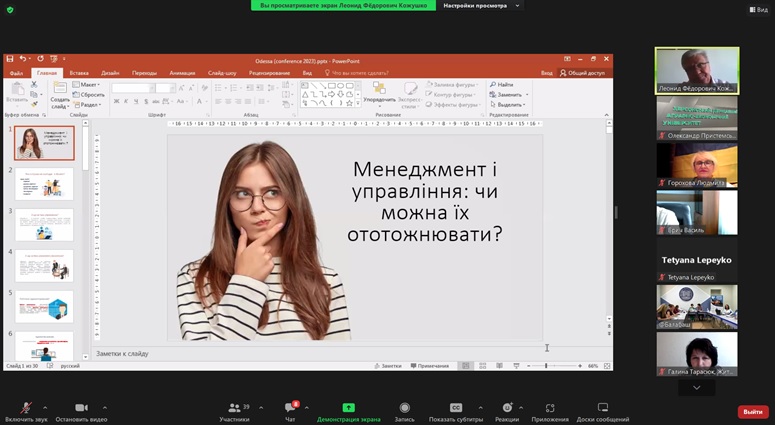The width and height of the screenshot is (775, 425).
Task: Toggle bold Ж formatting
Action: pyautogui.click(x=117, y=101)
